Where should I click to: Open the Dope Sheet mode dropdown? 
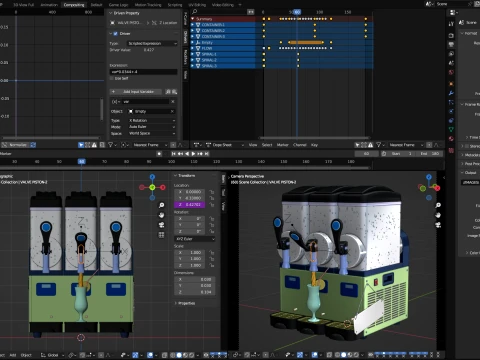tap(224, 145)
